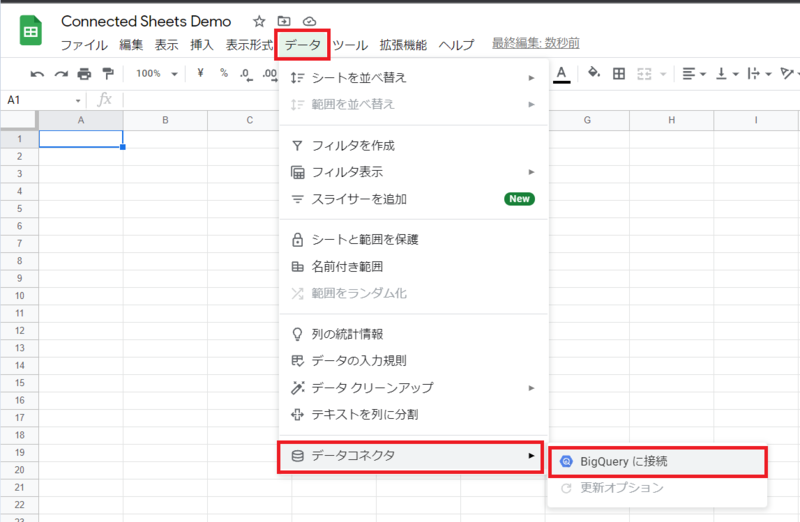Open the ヘルプ menu
This screenshot has width=800, height=522.
point(456,45)
